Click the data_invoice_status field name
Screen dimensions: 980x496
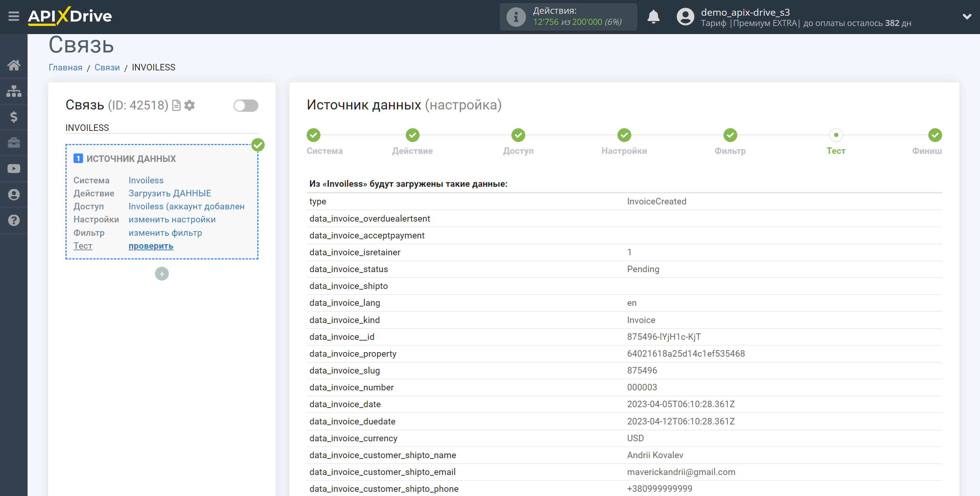tap(349, 269)
